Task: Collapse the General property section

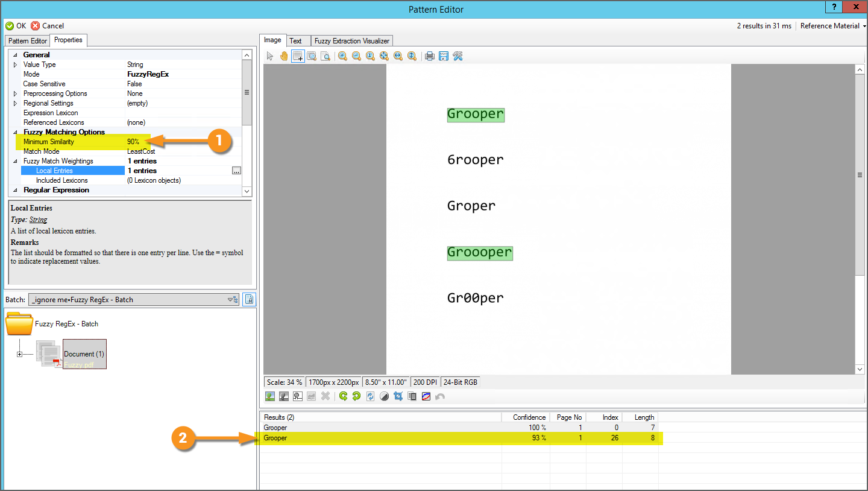Action: (16, 55)
